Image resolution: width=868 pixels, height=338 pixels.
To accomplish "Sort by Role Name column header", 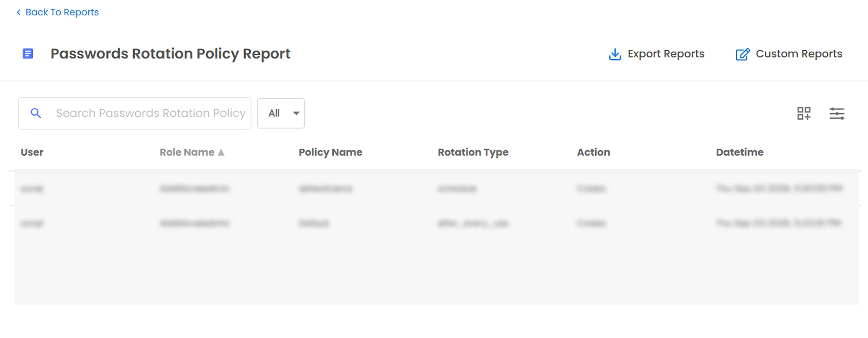I will click(x=187, y=152).
